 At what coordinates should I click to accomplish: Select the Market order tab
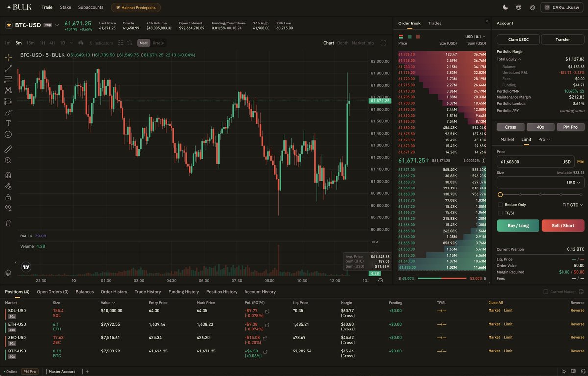point(507,139)
